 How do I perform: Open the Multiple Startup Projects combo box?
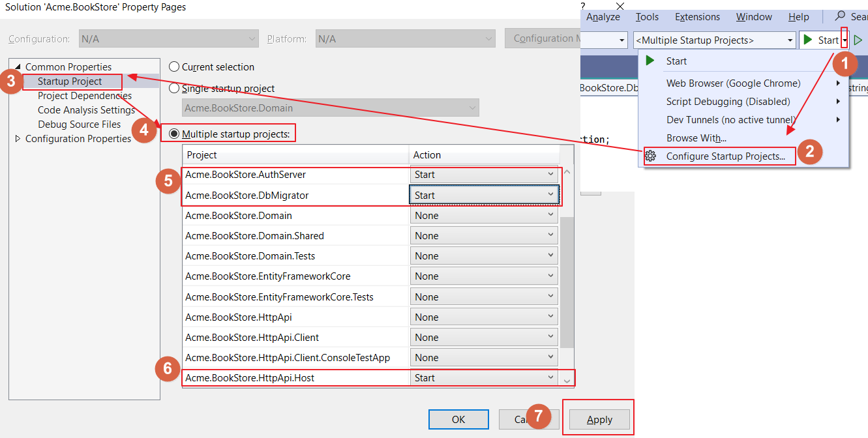pos(715,40)
